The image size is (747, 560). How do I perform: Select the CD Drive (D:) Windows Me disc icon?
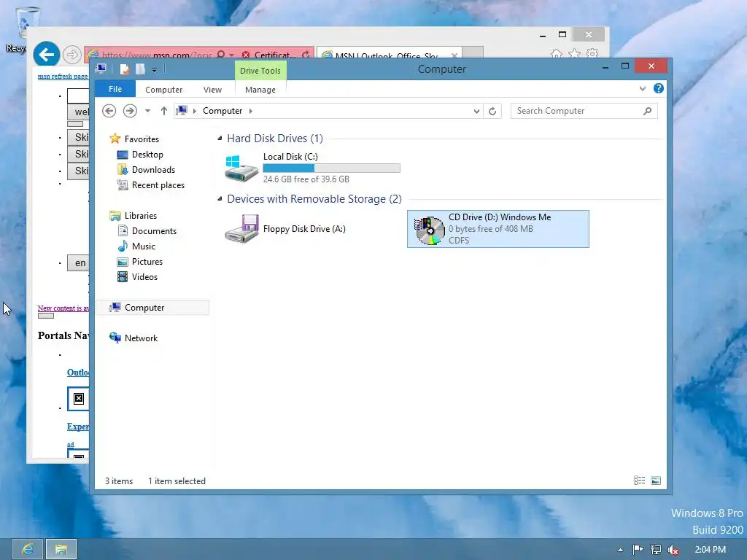(429, 230)
